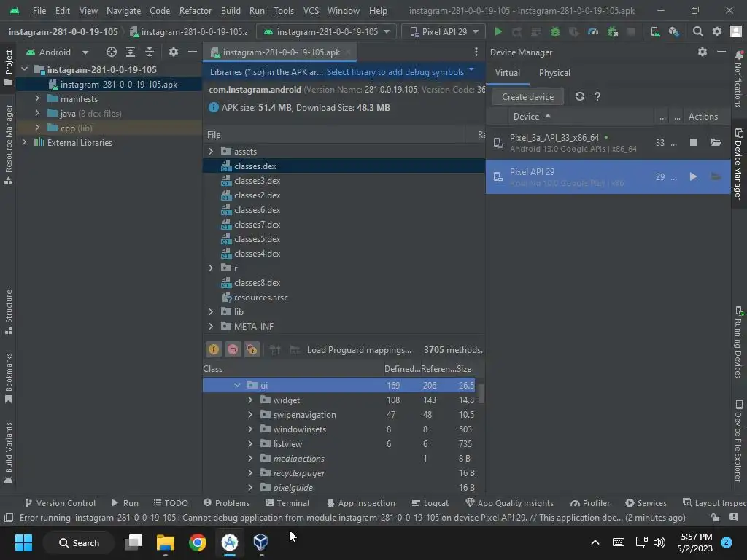Stop the Pixel_3a_API_33_x86_64 emulator
Screen dimensions: 747x560
coord(694,142)
